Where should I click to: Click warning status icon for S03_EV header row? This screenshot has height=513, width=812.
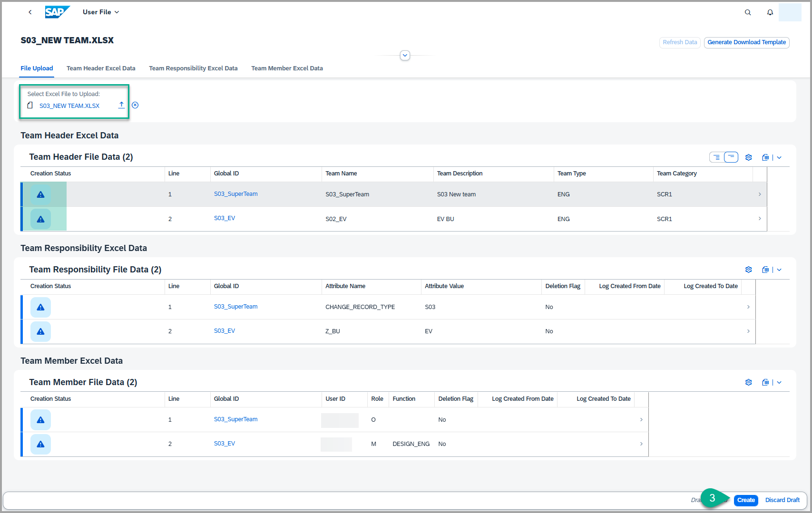coord(40,219)
